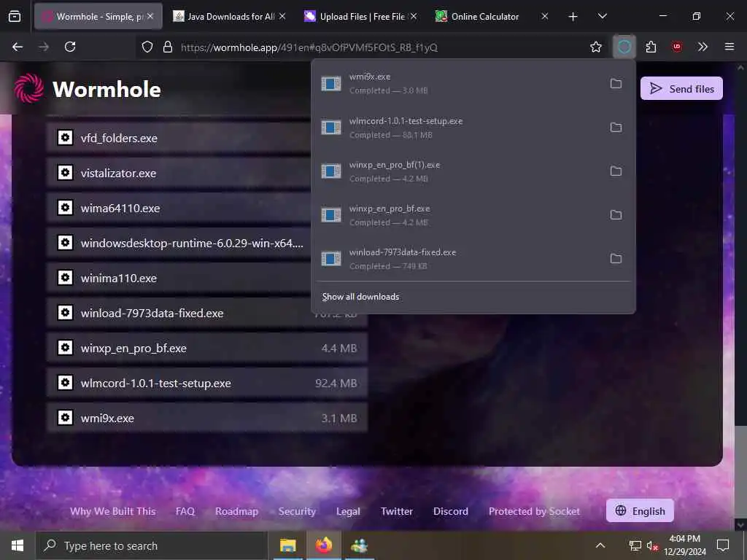747x560 pixels.
Task: Select the Wormhole tab
Action: point(98,16)
